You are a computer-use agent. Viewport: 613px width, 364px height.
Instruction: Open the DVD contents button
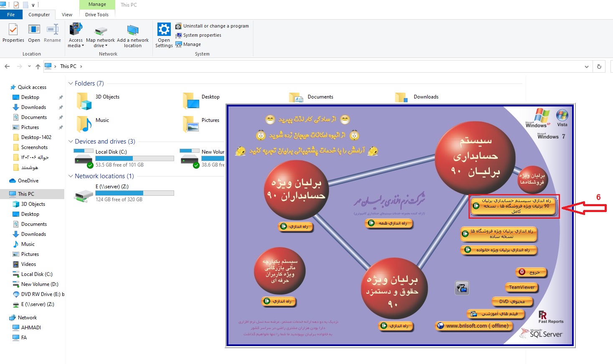coord(512,301)
